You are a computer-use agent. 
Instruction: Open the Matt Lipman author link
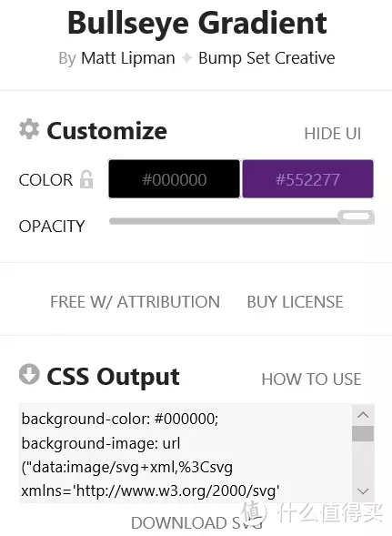(128, 57)
